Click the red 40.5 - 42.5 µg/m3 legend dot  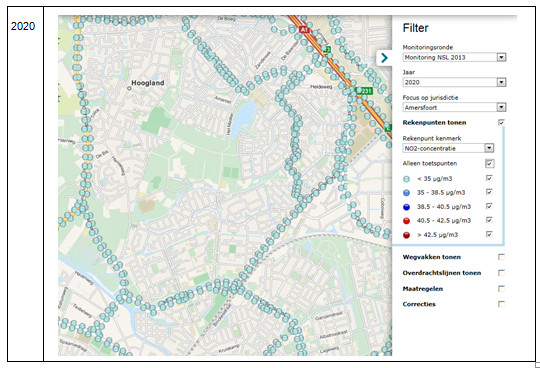click(x=406, y=221)
